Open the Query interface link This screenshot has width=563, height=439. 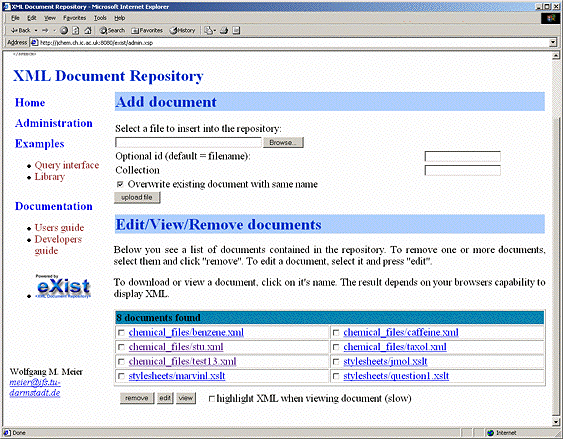click(x=66, y=165)
